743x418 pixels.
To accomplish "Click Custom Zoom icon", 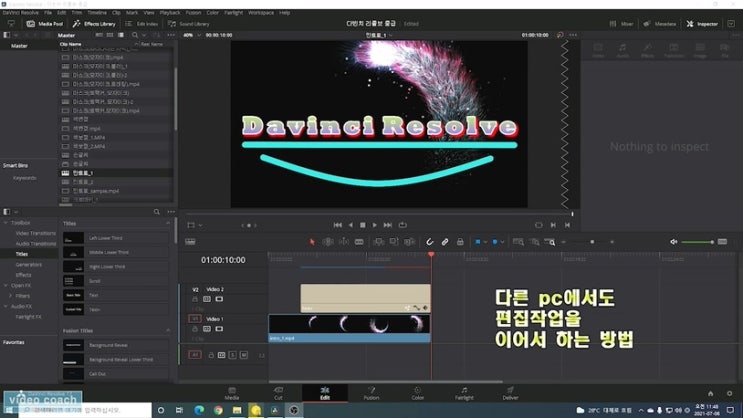I will 550,242.
